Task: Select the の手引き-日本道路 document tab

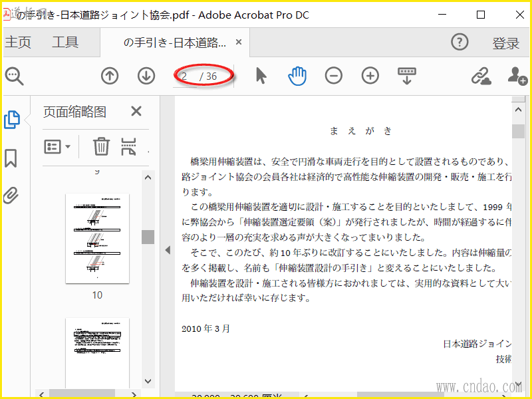Action: 174,43
